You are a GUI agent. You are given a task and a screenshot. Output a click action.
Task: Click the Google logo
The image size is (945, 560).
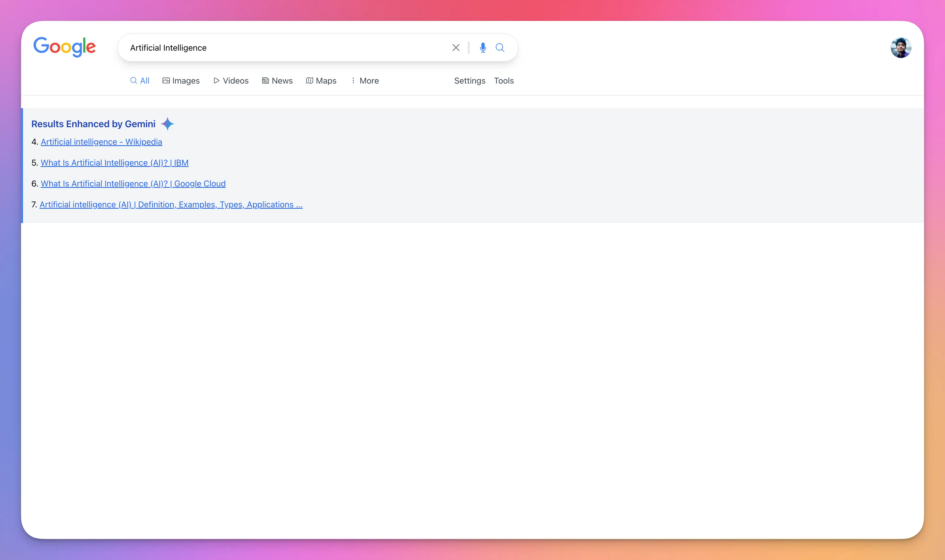[x=65, y=47]
